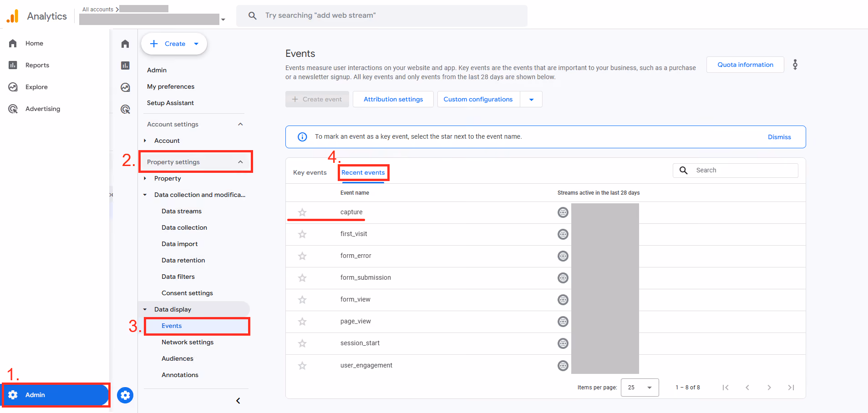Click the Attribution settings button
The width and height of the screenshot is (868, 413).
coord(393,99)
